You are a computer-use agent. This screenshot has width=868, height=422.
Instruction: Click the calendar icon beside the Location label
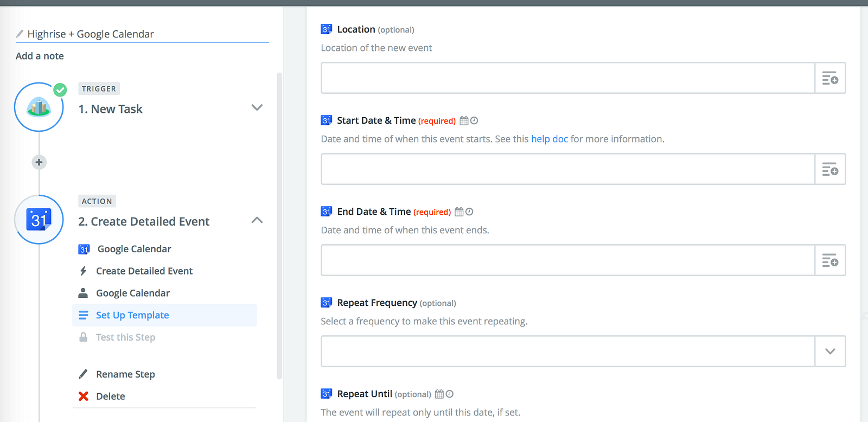pyautogui.click(x=327, y=29)
